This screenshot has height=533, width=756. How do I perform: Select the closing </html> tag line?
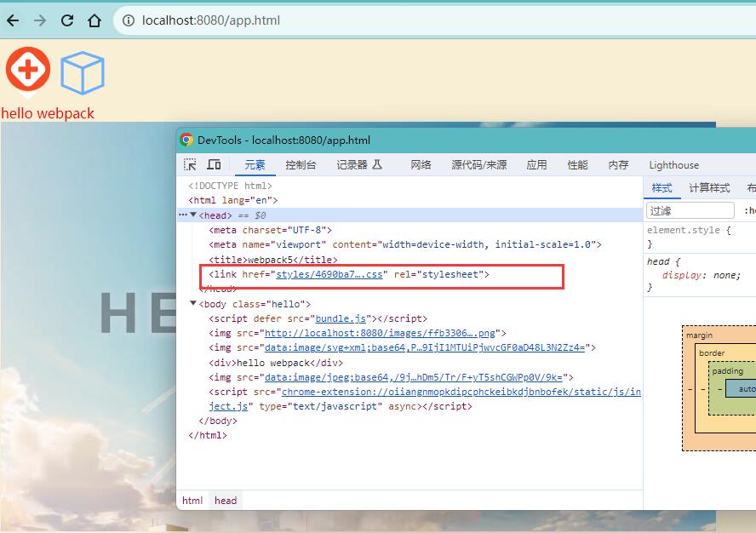(208, 436)
